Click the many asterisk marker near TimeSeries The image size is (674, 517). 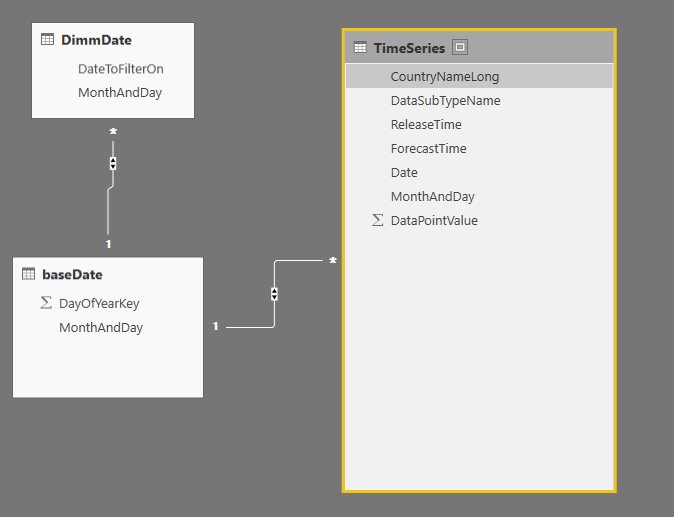pyautogui.click(x=333, y=261)
